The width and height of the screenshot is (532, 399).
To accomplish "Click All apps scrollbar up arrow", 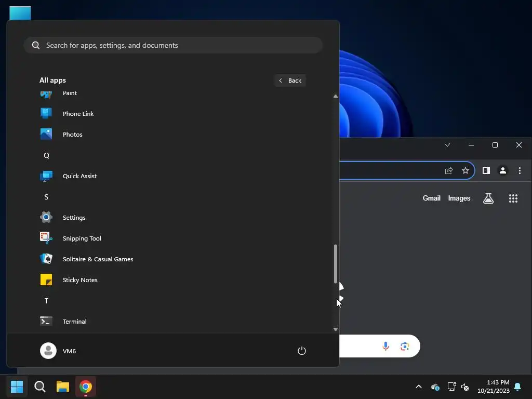I will pos(336,96).
